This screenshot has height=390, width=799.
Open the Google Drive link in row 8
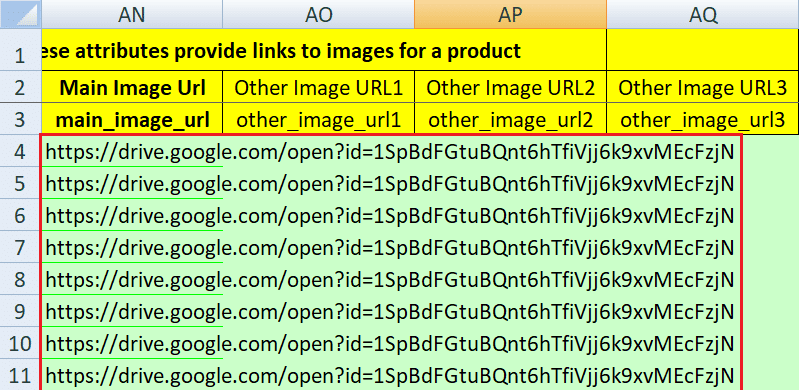pos(390,280)
